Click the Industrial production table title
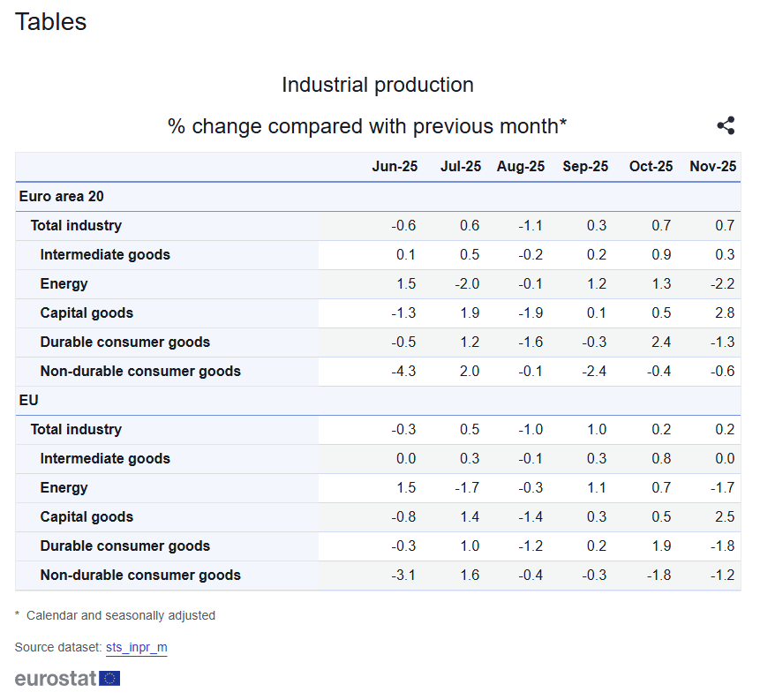760x700 pixels. point(377,85)
